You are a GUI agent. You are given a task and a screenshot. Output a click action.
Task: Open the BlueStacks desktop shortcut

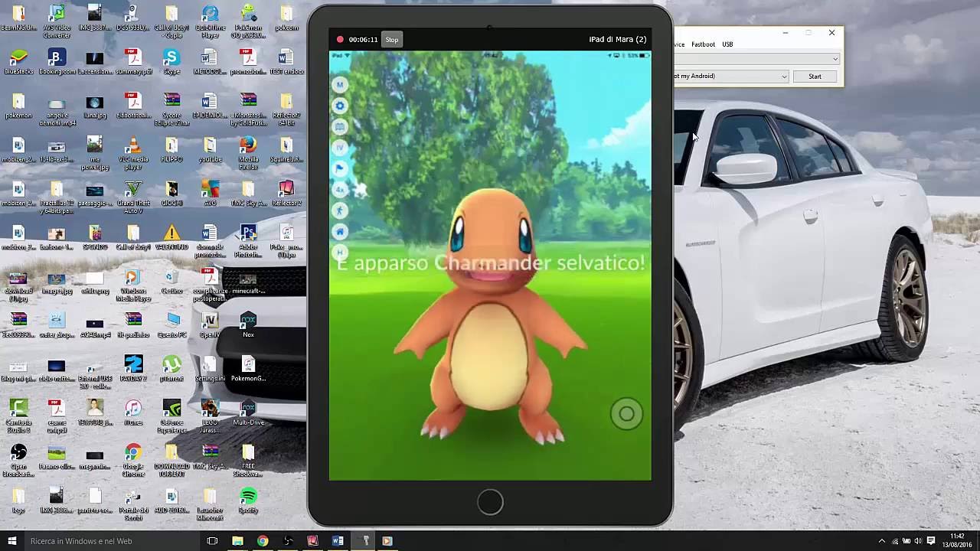18,62
